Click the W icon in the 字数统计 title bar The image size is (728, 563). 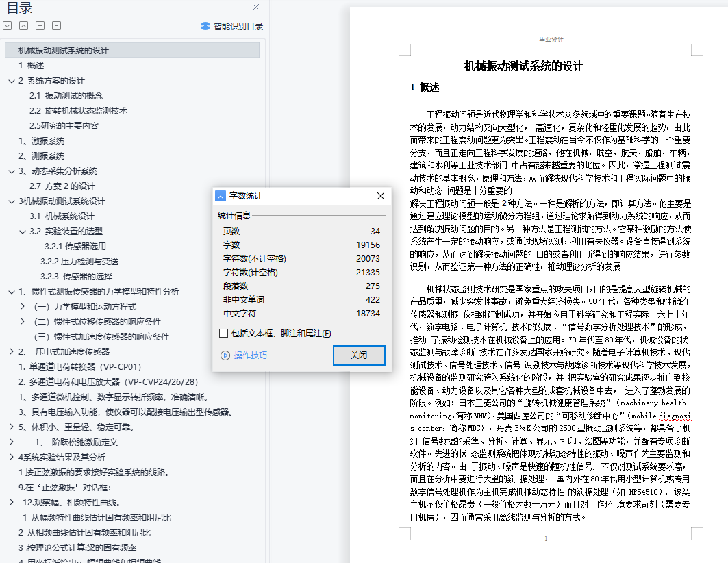point(221,196)
